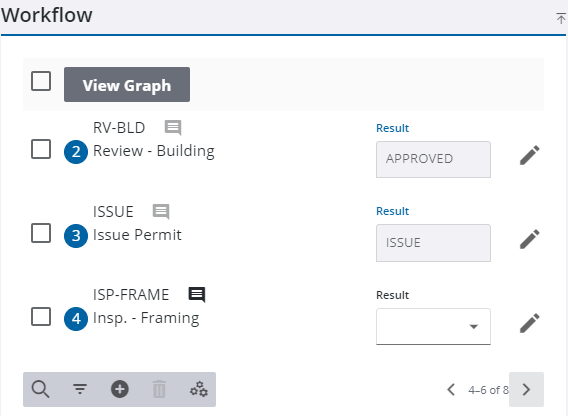Check the Insp. - Framing row checkbox

click(41, 316)
